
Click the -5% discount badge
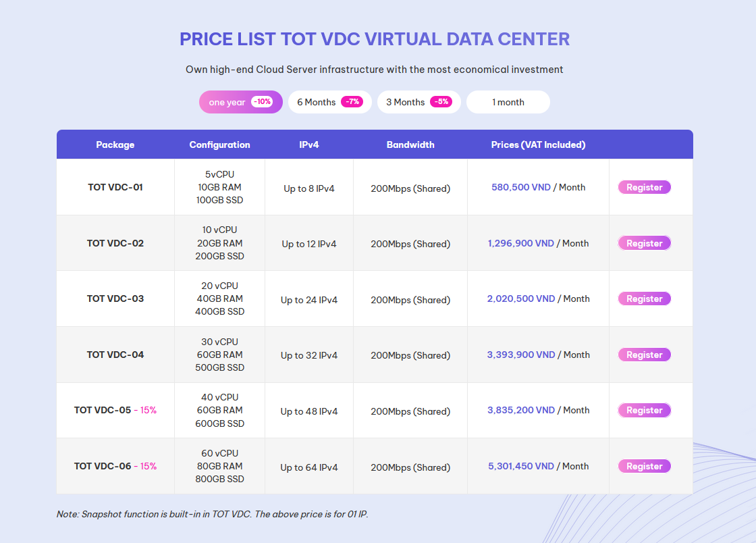coord(441,102)
